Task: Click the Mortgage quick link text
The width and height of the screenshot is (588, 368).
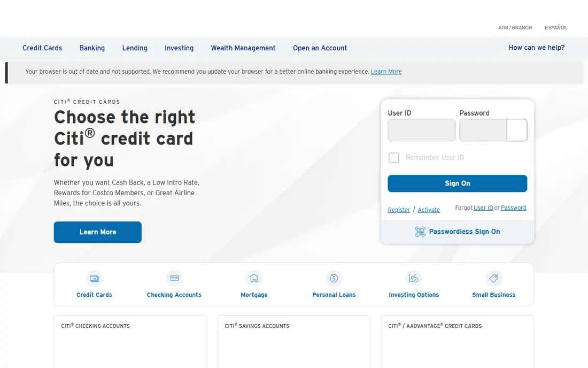Action: (254, 295)
